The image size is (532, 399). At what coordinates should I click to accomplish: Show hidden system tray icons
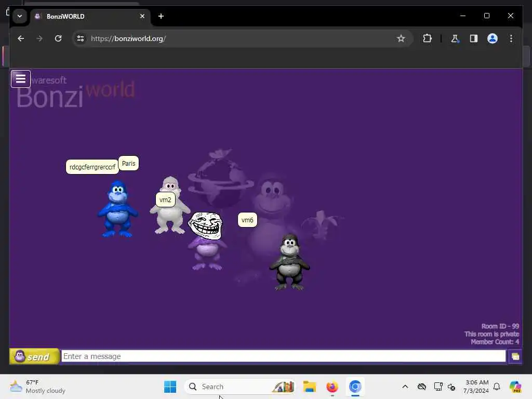pos(405,387)
